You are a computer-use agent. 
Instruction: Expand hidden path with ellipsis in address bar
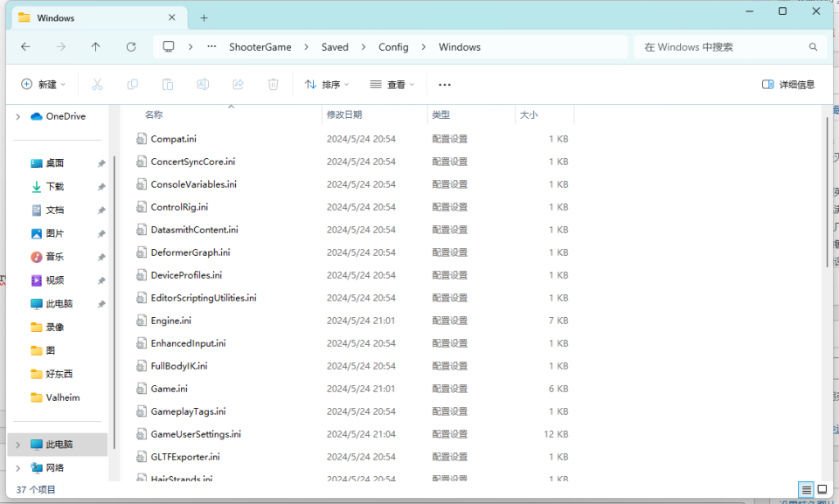211,46
